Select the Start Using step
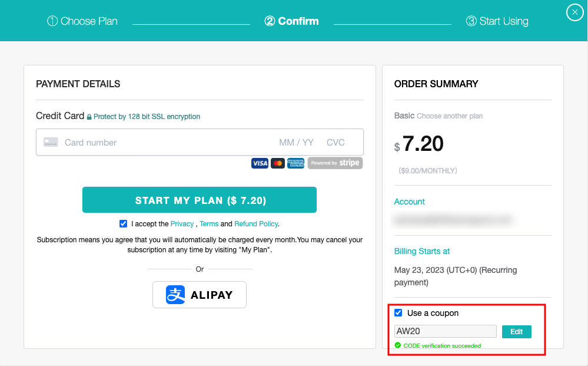588x366 pixels. (x=497, y=21)
